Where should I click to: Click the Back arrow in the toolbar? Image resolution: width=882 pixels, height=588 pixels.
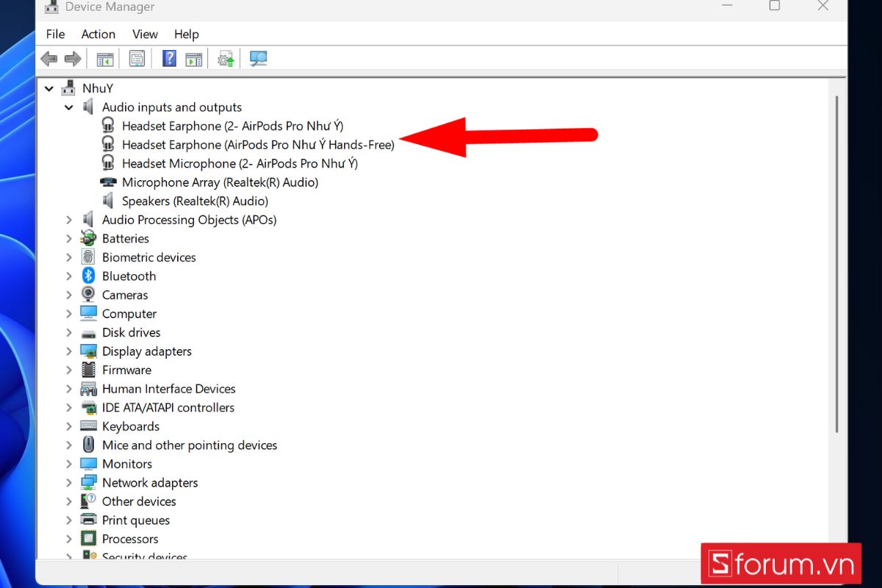[x=49, y=59]
